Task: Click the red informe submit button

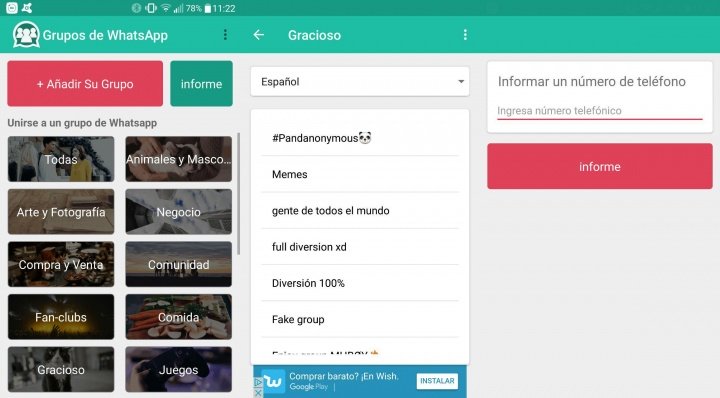Action: click(600, 166)
